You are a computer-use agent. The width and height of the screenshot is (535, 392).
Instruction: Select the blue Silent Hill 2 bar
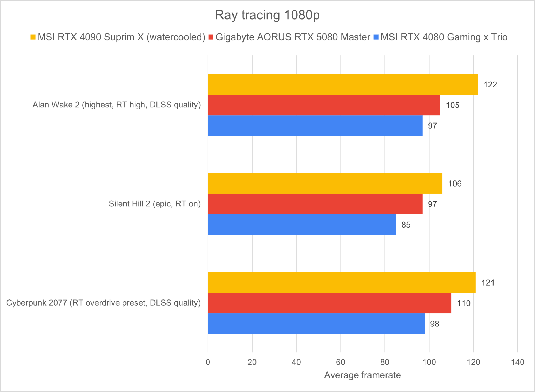coord(302,225)
